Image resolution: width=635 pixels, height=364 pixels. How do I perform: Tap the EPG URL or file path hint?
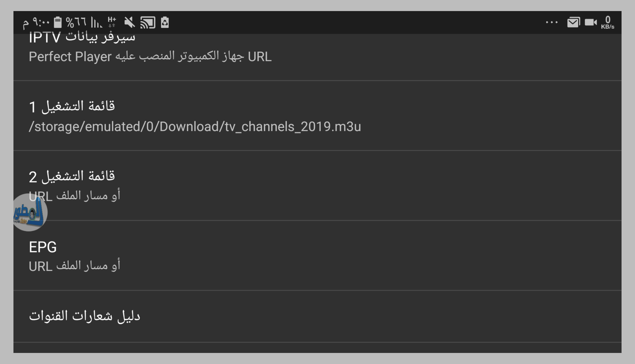click(x=74, y=266)
